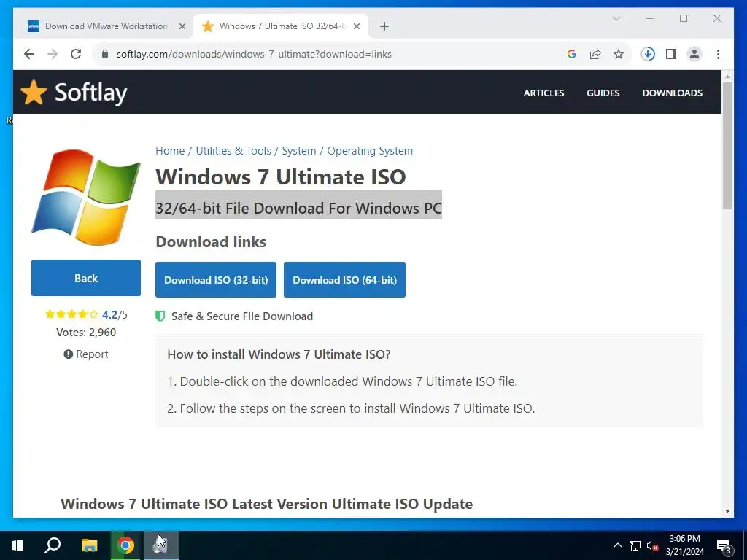Reload the Softlay page

(x=76, y=54)
